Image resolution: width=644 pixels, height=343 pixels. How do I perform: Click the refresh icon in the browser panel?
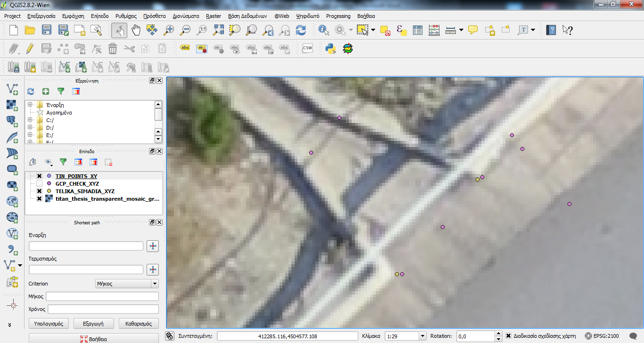(31, 91)
